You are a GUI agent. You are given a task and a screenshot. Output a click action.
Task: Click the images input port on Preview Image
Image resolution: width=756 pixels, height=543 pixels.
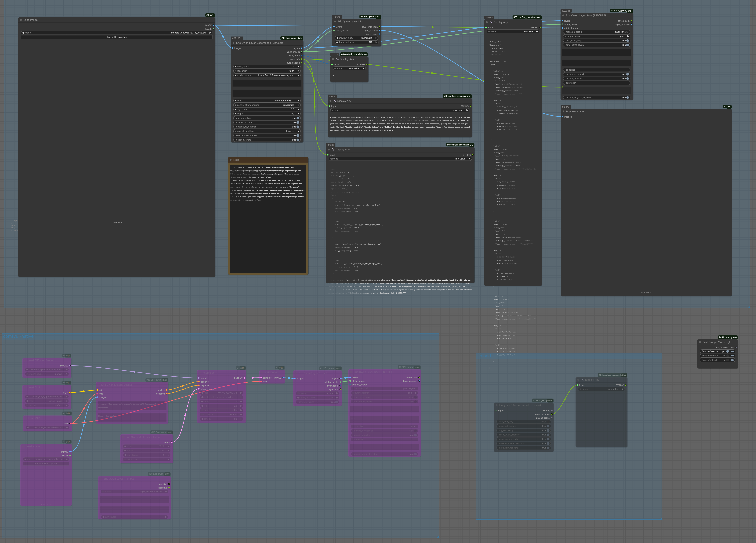pyautogui.click(x=563, y=117)
